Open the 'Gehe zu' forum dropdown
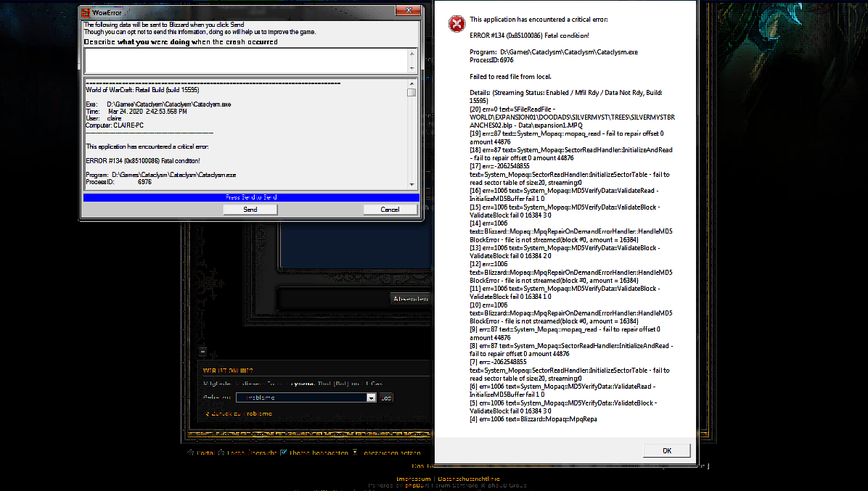868x491 pixels. [306, 397]
